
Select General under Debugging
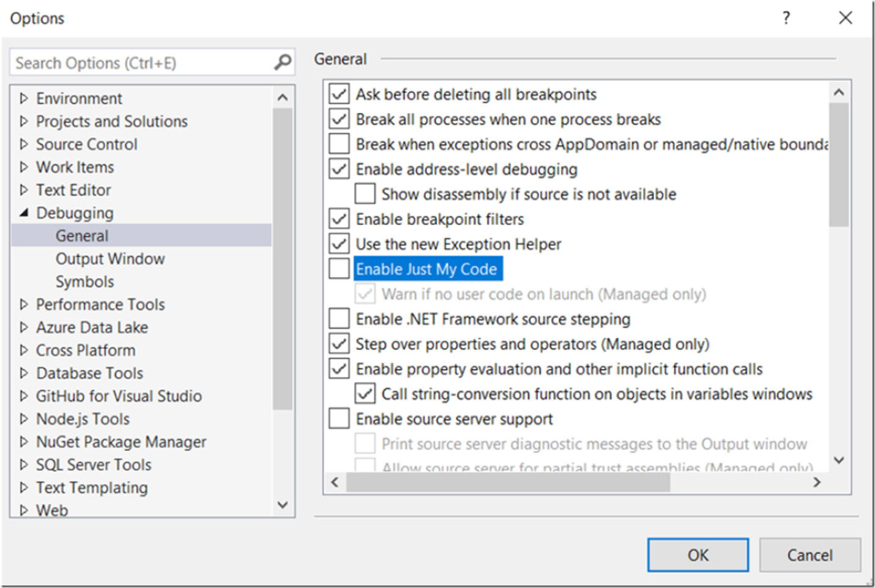coord(82,236)
